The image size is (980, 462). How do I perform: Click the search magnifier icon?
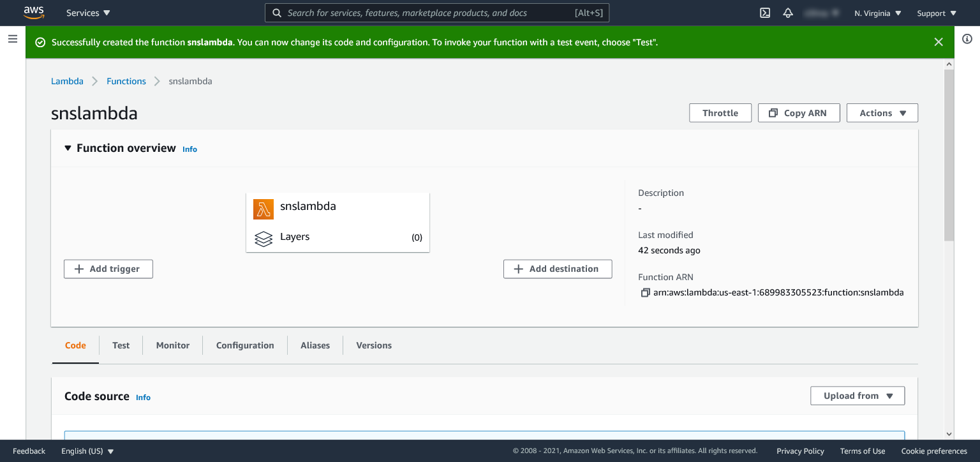coord(276,13)
